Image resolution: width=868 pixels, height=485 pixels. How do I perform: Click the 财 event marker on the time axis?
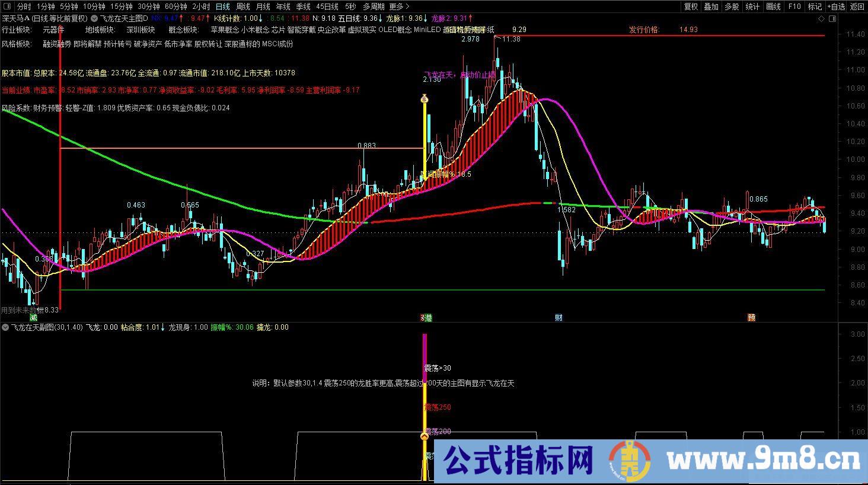click(559, 318)
